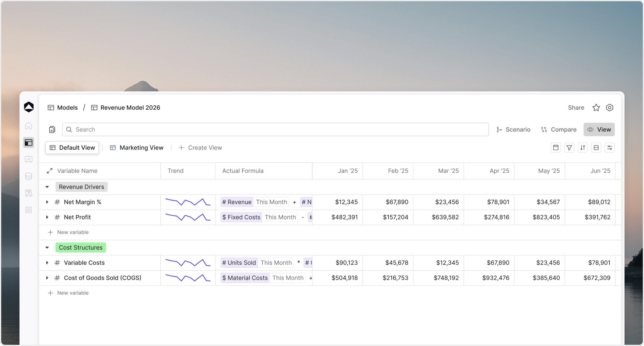
Task: Click the sort arrows icon
Action: pos(583,148)
